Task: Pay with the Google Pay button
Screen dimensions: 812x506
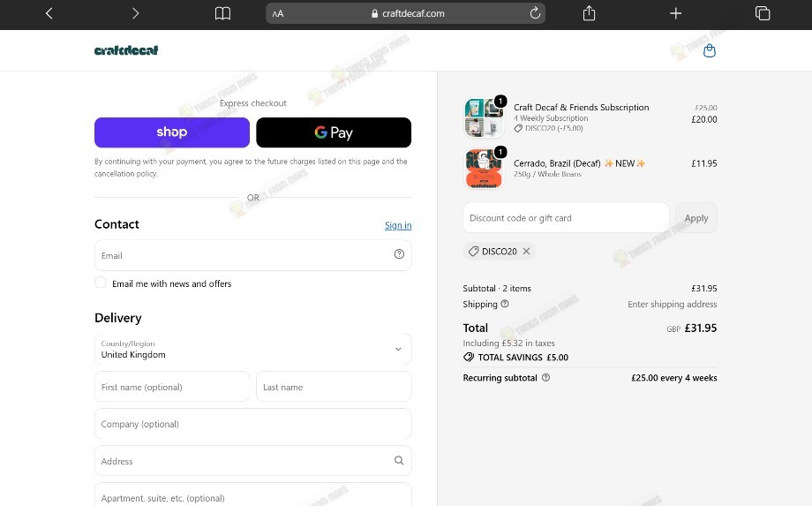Action: coord(334,132)
